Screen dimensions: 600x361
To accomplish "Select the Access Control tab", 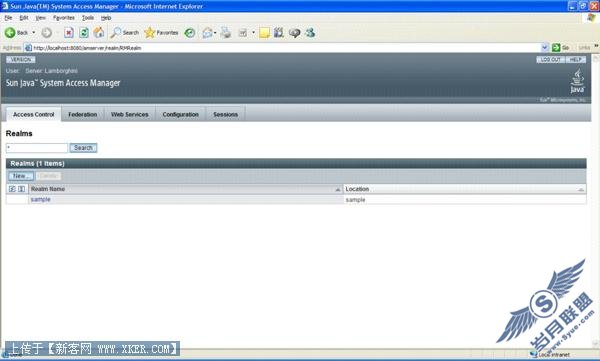I will [x=34, y=114].
